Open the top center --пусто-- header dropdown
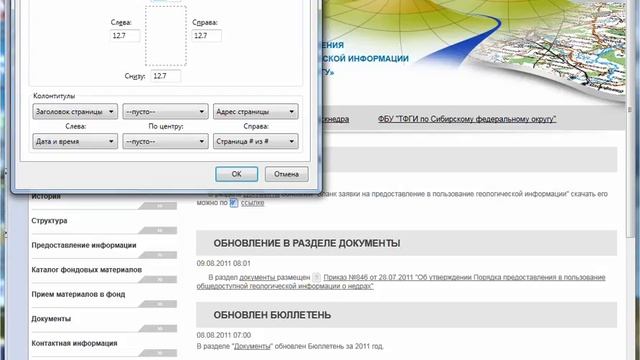 click(x=165, y=111)
